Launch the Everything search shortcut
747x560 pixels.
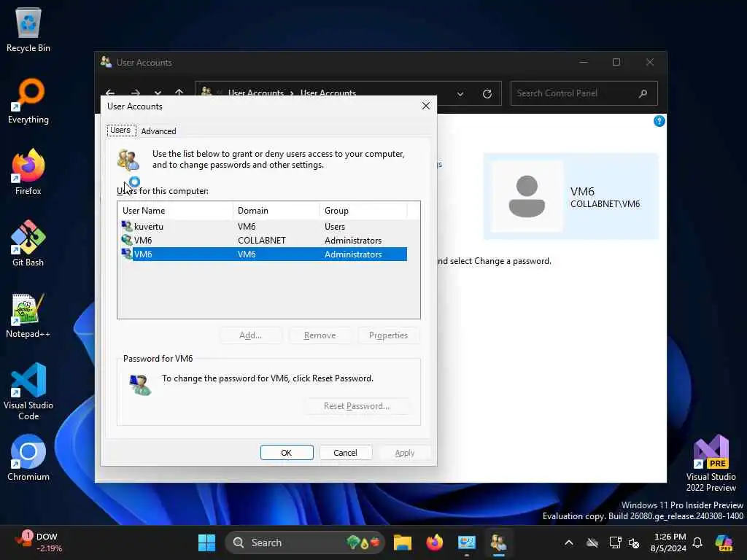28,101
